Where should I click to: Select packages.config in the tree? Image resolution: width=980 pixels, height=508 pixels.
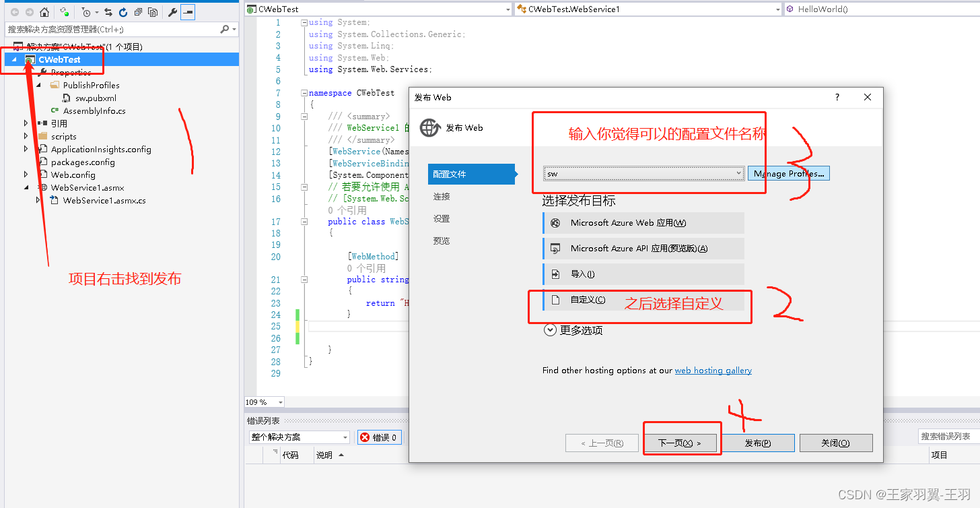click(x=83, y=162)
